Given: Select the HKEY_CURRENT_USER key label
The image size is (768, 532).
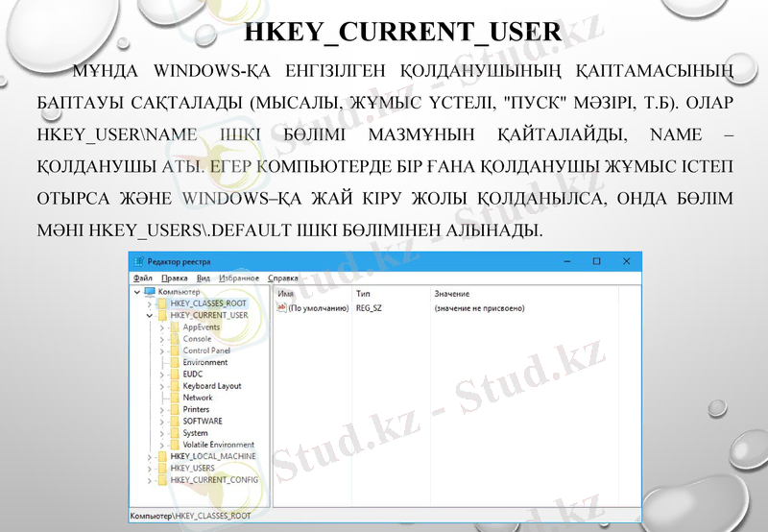Looking at the screenshot, I should click(x=209, y=316).
